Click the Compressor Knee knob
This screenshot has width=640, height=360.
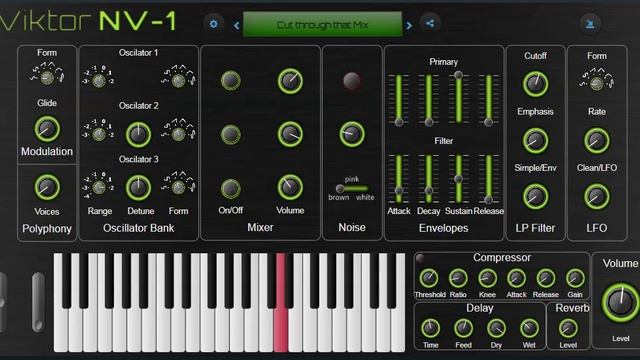click(487, 278)
